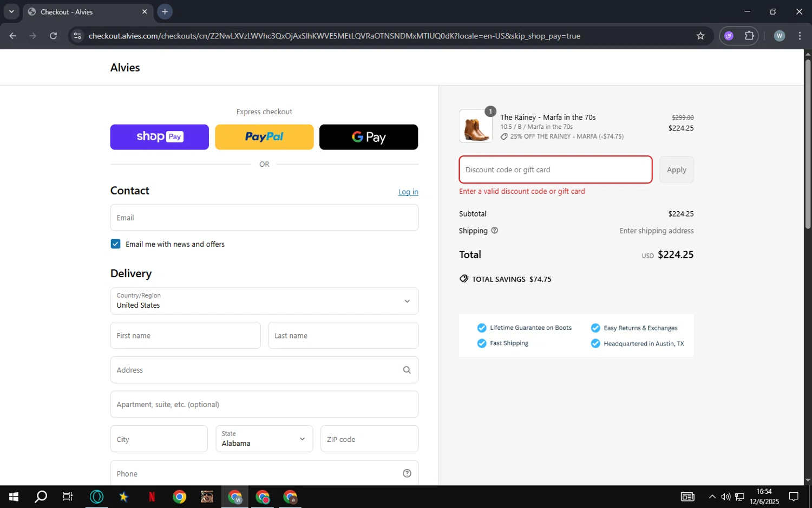Click the Easy Returns & Exchanges checkmark icon
This screenshot has height=508, width=812.
point(595,328)
